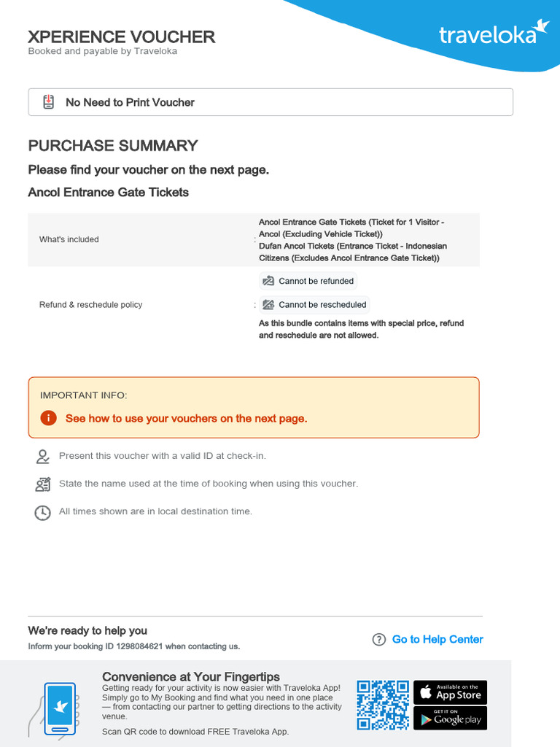Screen dimensions: 560x747
Task: Click the Cannot be refunded icon
Action: [x=268, y=281]
